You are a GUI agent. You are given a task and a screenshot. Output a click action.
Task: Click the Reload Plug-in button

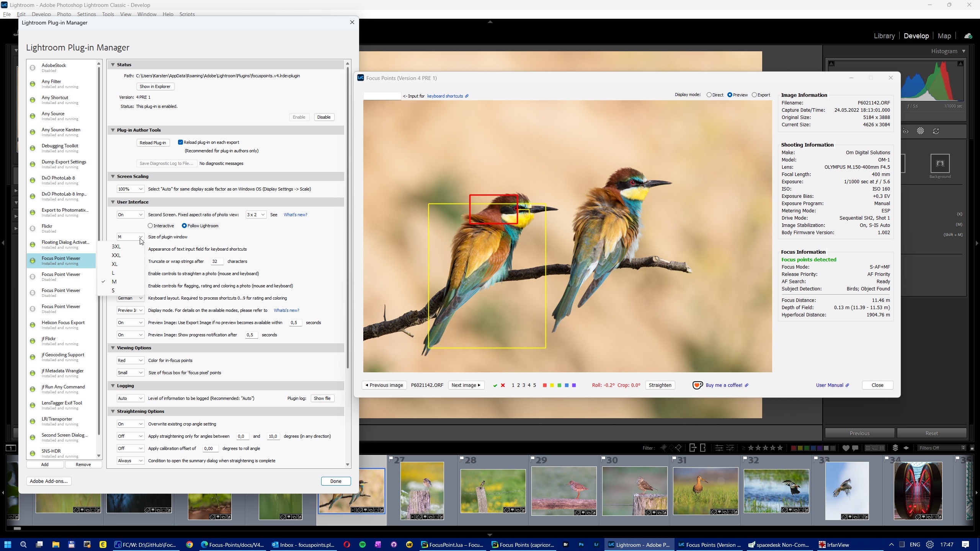pyautogui.click(x=153, y=143)
